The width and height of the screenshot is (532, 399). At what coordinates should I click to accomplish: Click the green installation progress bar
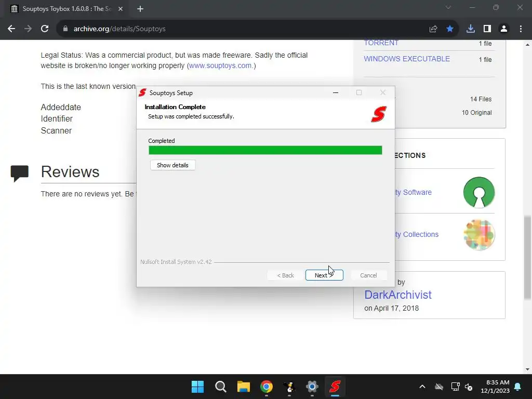265,150
